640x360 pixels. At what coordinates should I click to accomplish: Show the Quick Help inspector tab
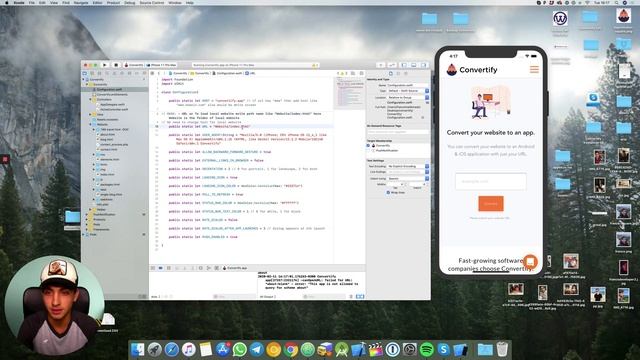coord(405,73)
